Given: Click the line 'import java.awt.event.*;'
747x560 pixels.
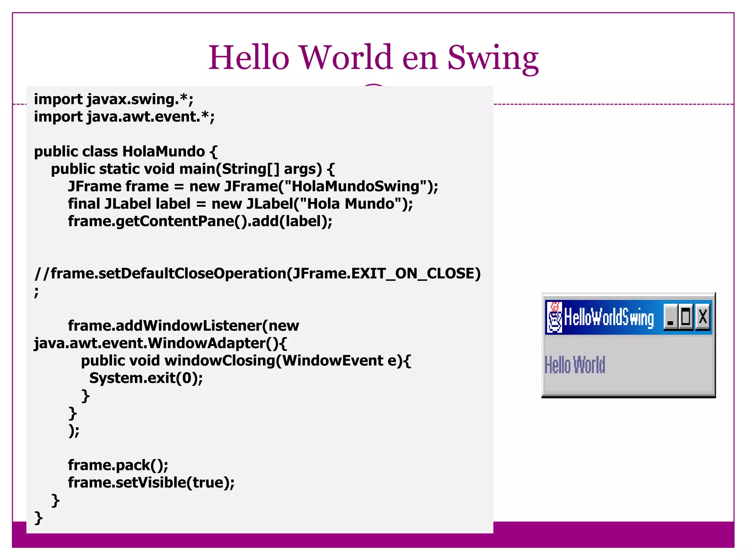Looking at the screenshot, I should [124, 117].
